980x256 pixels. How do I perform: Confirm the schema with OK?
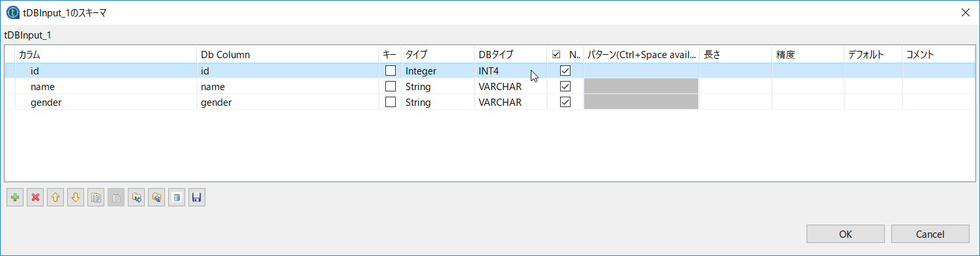[846, 234]
